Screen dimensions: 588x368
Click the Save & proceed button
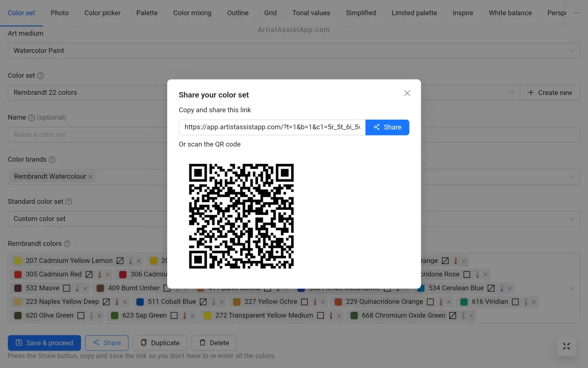coord(45,343)
